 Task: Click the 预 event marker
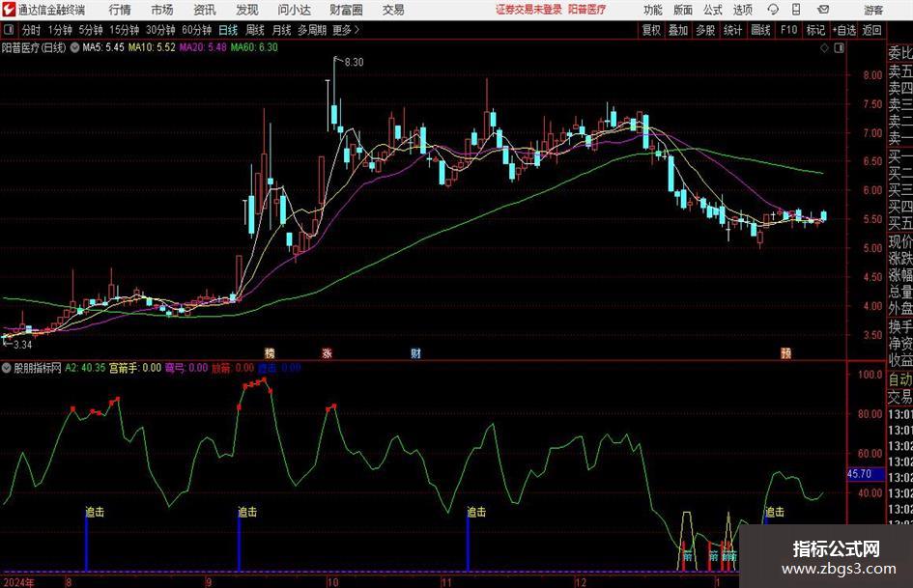click(x=786, y=353)
